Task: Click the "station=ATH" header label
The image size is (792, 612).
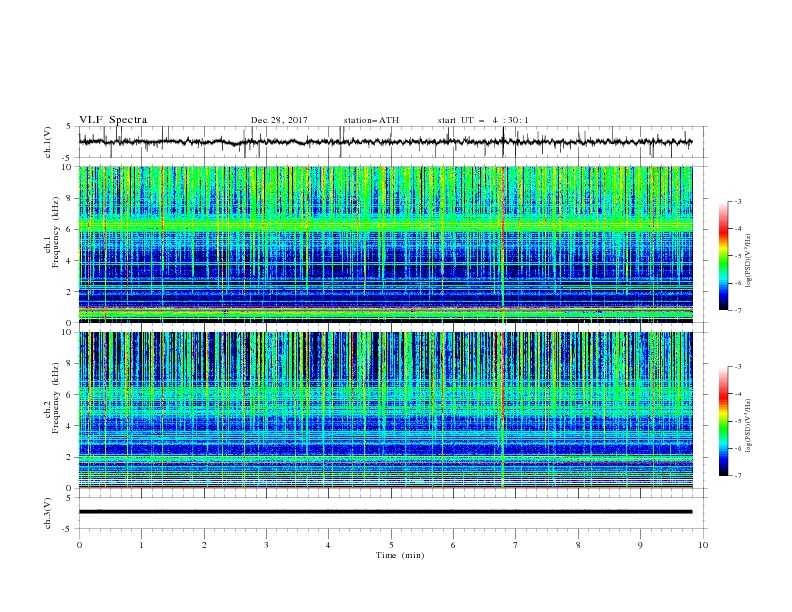Action: pos(371,120)
